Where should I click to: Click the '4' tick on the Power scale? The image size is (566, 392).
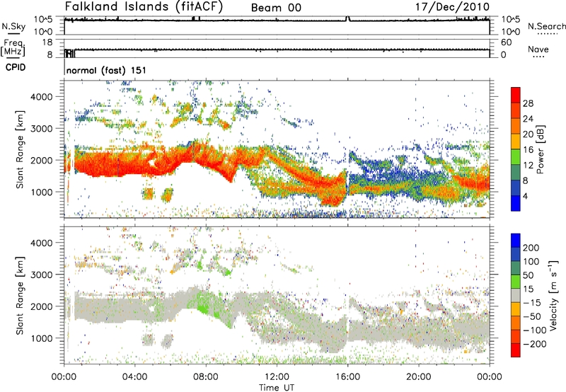click(526, 196)
